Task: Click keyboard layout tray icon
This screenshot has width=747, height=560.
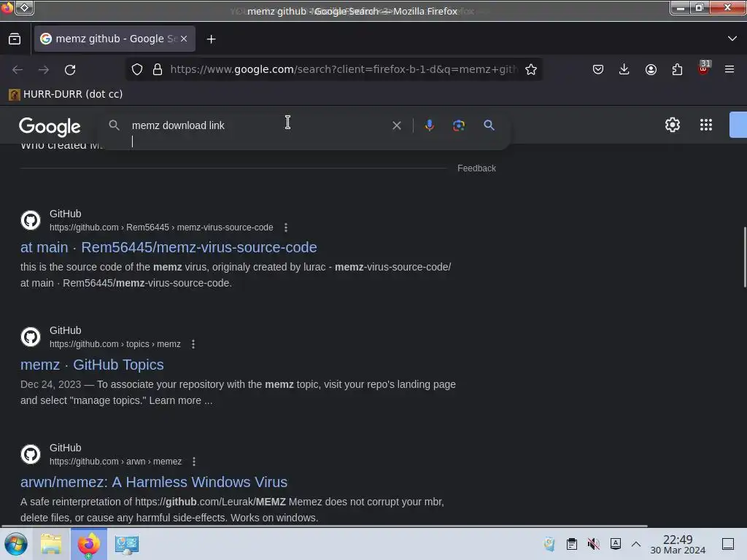Action: coord(616,543)
